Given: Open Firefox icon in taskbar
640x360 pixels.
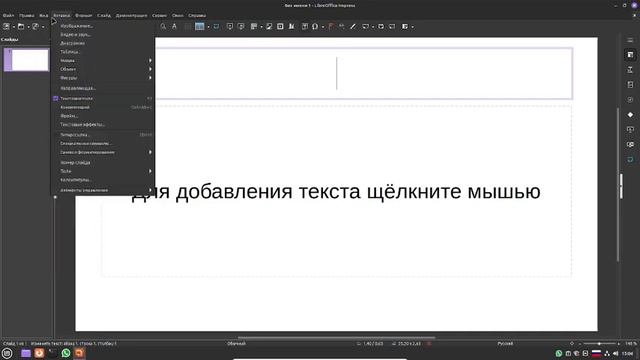Looking at the screenshot, I should pos(39,353).
